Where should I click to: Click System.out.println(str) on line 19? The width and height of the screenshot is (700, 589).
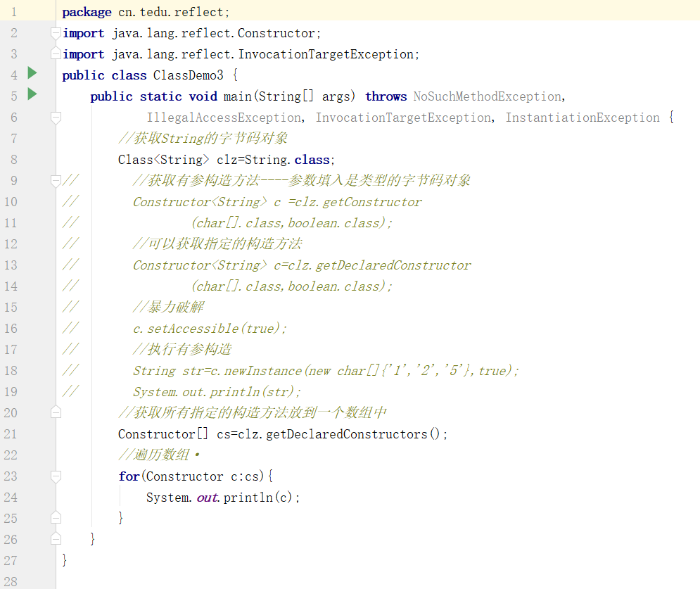(214, 392)
